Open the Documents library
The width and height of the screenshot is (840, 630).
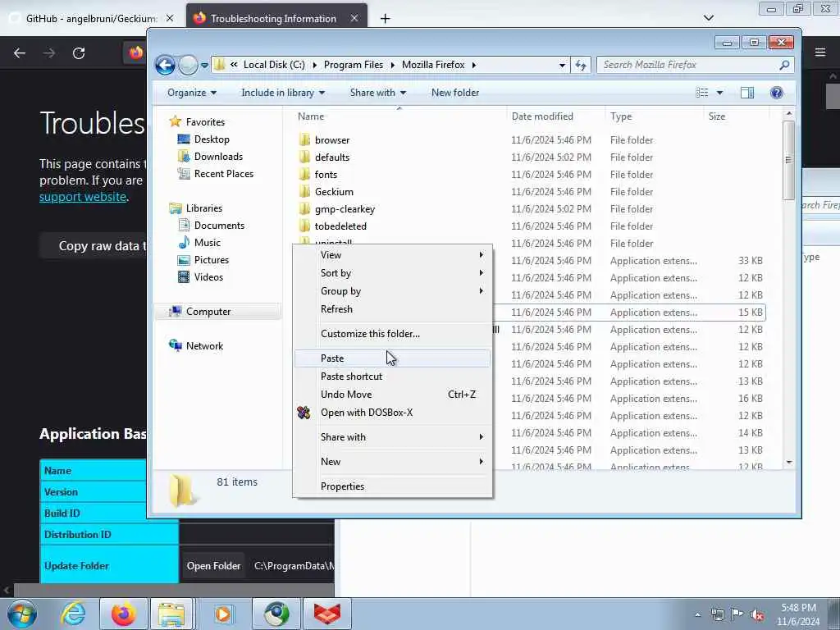coord(211,226)
